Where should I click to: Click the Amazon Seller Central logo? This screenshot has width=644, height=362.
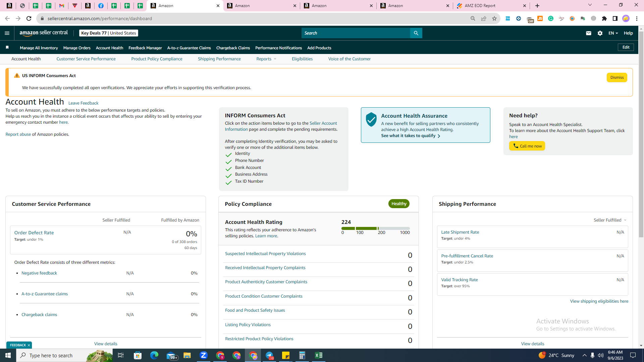click(44, 33)
